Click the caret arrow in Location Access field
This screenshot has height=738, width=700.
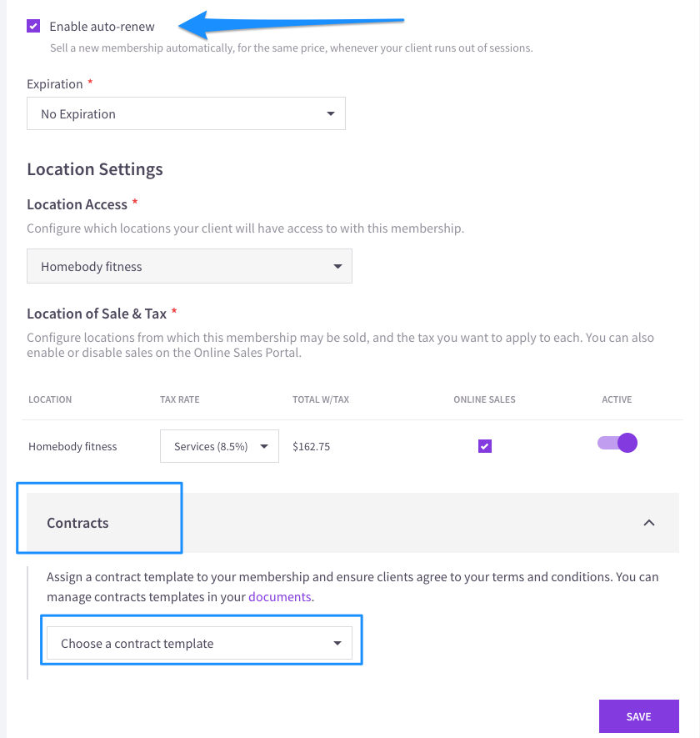tap(337, 266)
